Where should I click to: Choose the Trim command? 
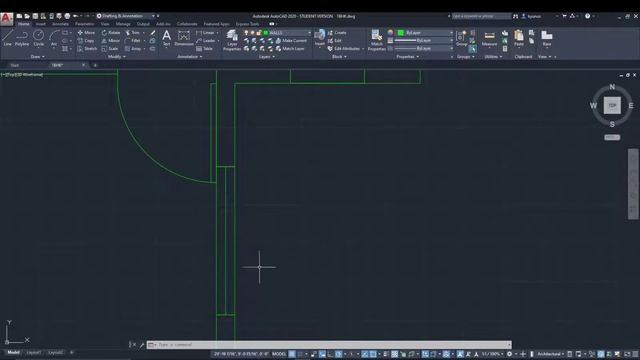pyautogui.click(x=132, y=32)
